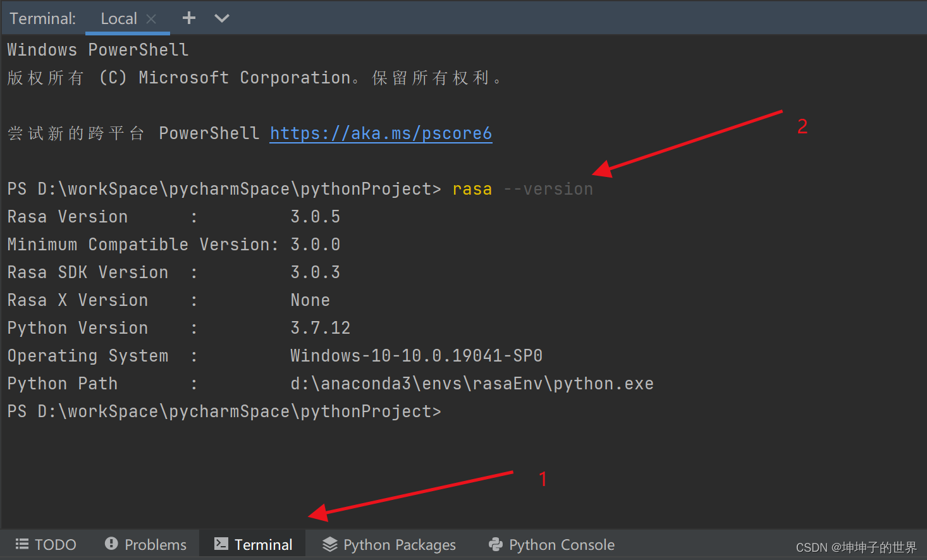Click the Terminal: label in the header
The width and height of the screenshot is (927, 560).
click(42, 18)
